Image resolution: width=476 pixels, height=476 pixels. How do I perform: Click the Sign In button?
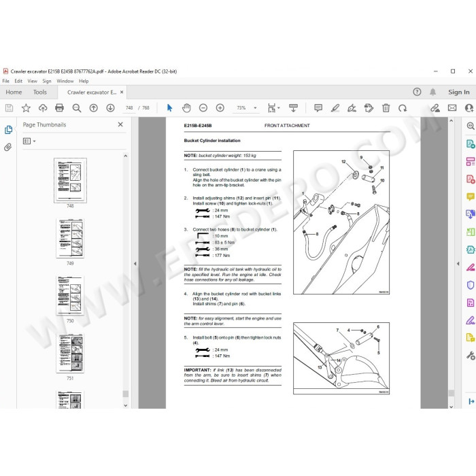[459, 92]
